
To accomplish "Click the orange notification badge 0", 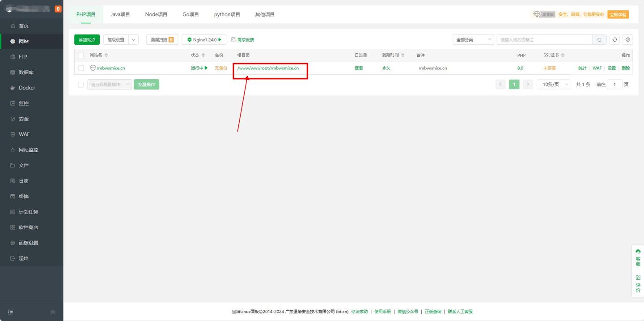I will coord(58,9).
